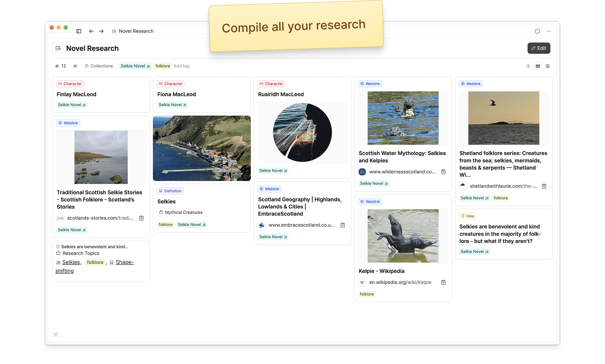Copy the Kelpie Wikipedia link via clipboard icon

click(x=443, y=282)
